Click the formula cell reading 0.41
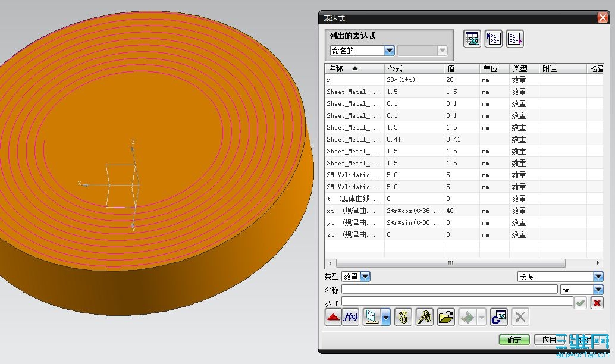Screen dimensions: 615x364 (414, 139)
